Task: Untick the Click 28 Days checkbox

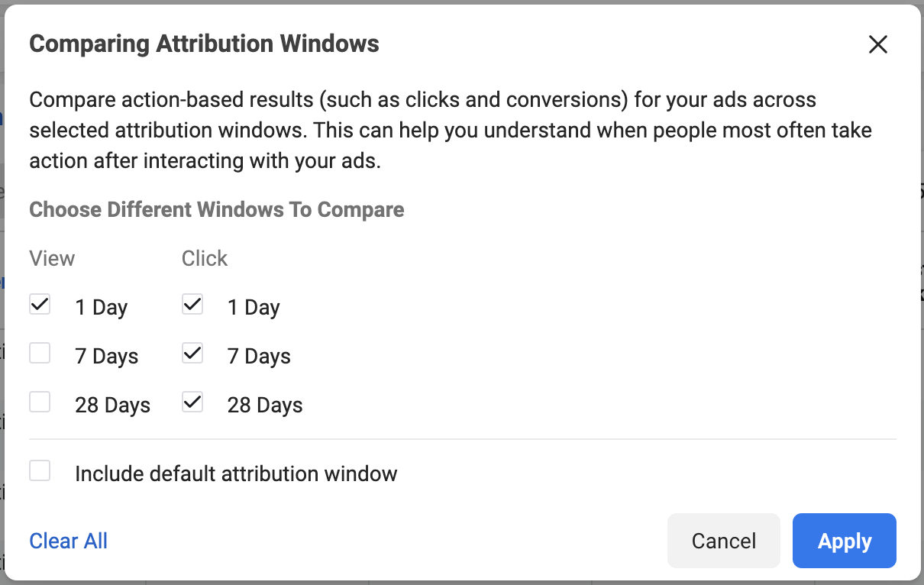Action: coord(192,402)
